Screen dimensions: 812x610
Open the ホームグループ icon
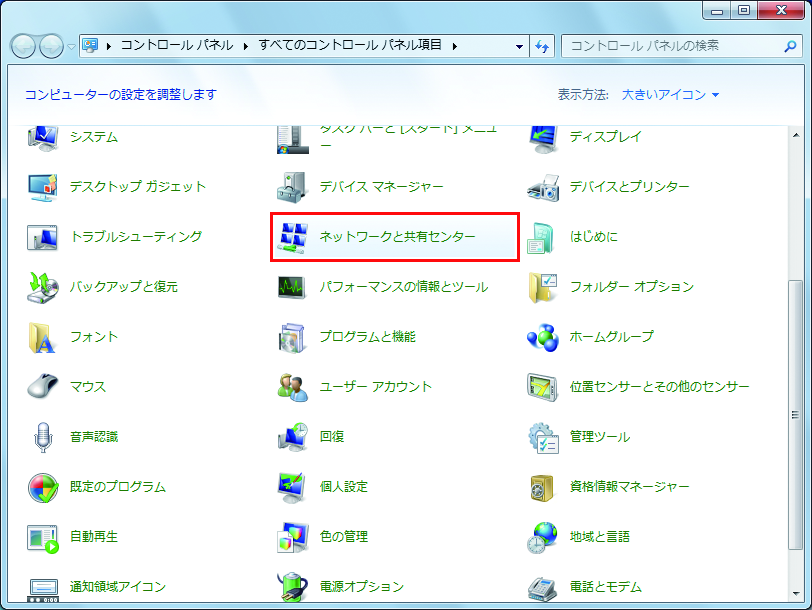tap(543, 337)
